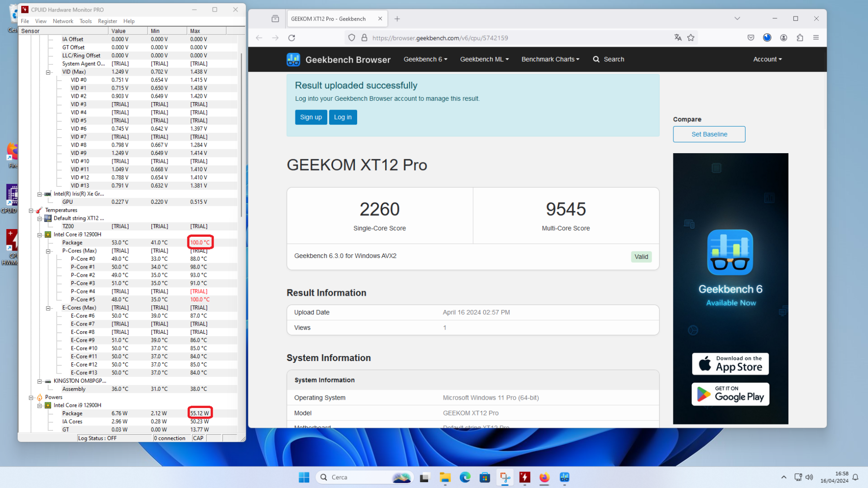Open the Benchmark Charts dropdown

pyautogui.click(x=550, y=59)
